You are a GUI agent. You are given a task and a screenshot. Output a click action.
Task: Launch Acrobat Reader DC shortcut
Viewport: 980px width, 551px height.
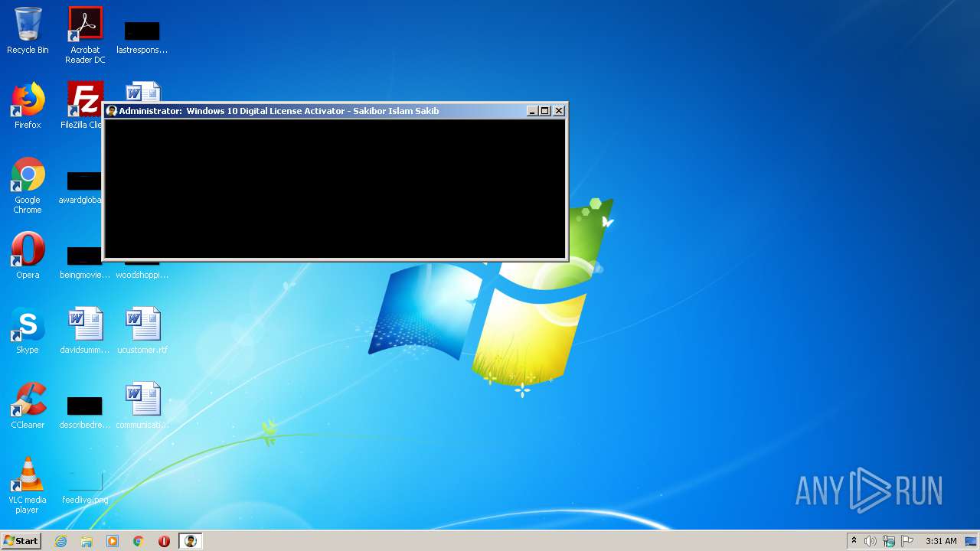tap(85, 35)
